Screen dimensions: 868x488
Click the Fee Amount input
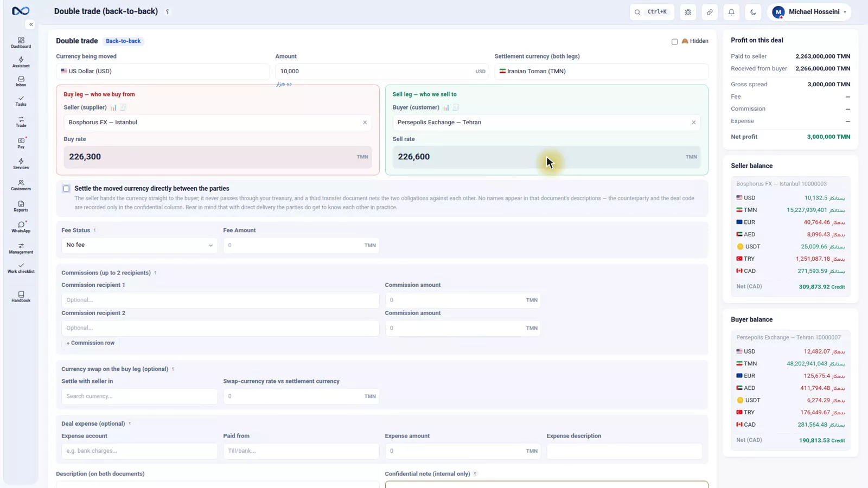[301, 245]
